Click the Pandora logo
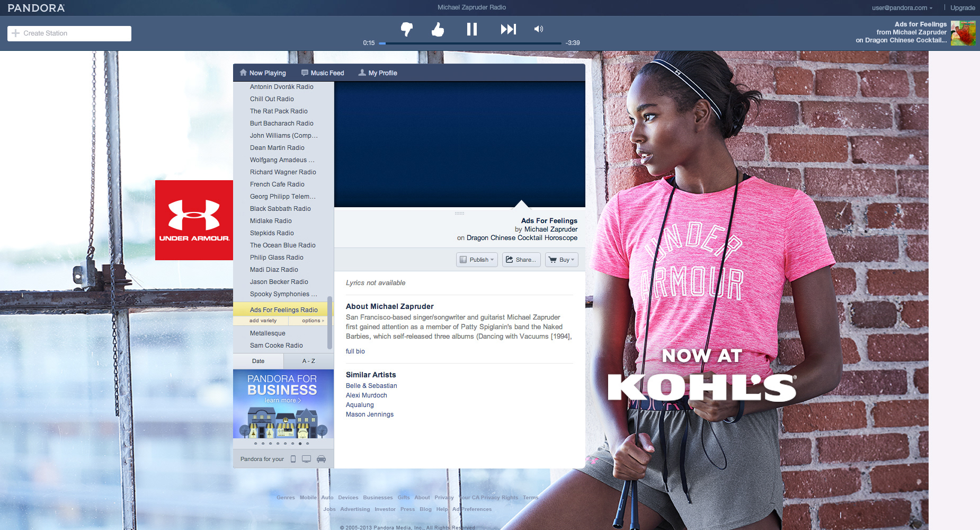 click(37, 8)
